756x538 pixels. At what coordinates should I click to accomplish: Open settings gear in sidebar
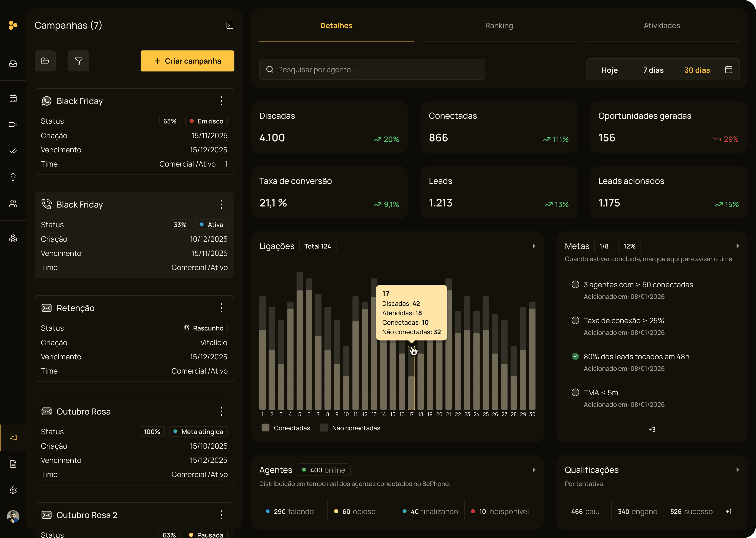pyautogui.click(x=13, y=490)
